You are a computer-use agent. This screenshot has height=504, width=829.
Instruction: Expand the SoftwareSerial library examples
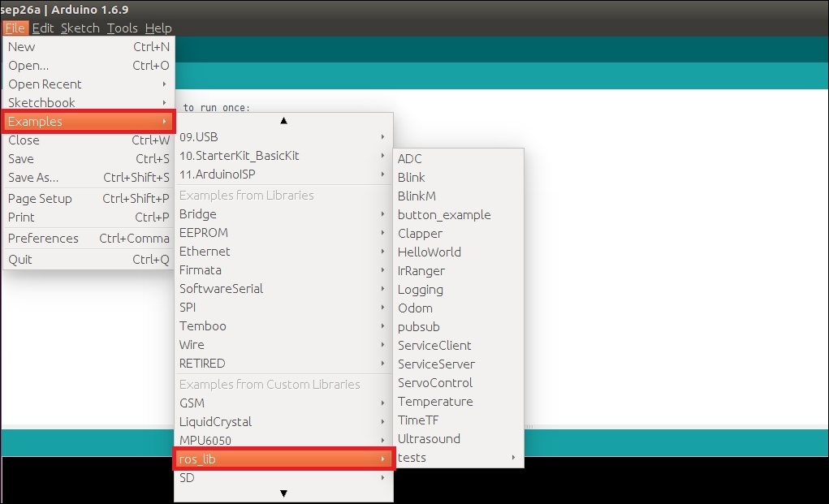click(284, 289)
